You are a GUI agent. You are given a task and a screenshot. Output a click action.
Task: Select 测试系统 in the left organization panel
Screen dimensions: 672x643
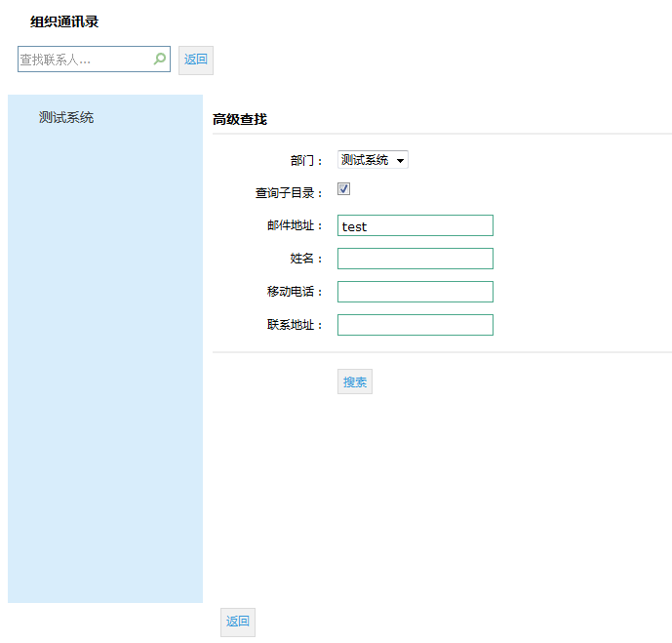point(66,118)
